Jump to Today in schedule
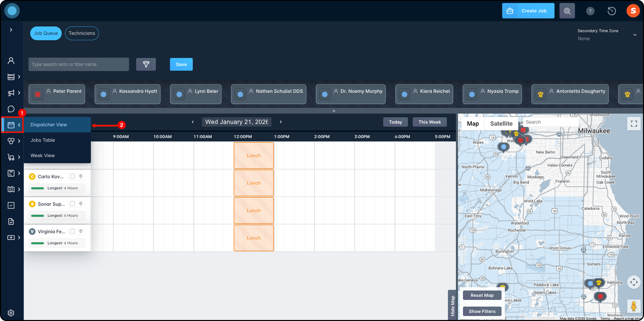Viewport: 644px width, 321px height. (395, 122)
